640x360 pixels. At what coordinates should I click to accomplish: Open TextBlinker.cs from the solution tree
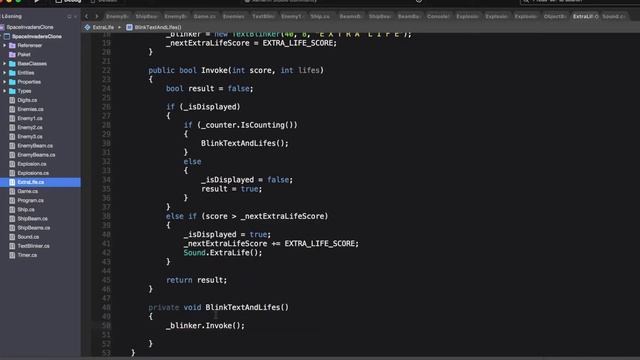pos(33,246)
